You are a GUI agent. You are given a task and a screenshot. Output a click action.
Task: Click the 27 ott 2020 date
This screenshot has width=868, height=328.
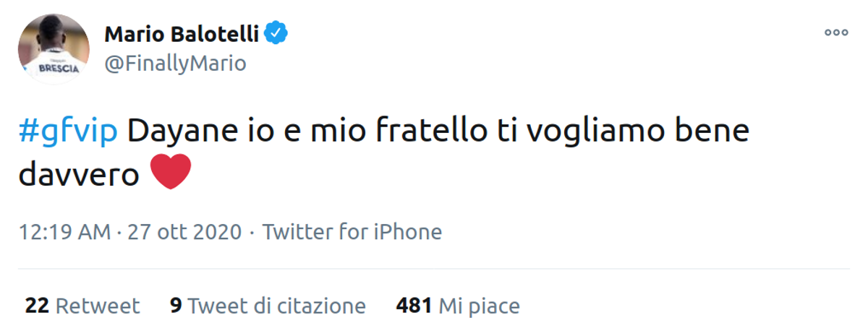pyautogui.click(x=184, y=232)
